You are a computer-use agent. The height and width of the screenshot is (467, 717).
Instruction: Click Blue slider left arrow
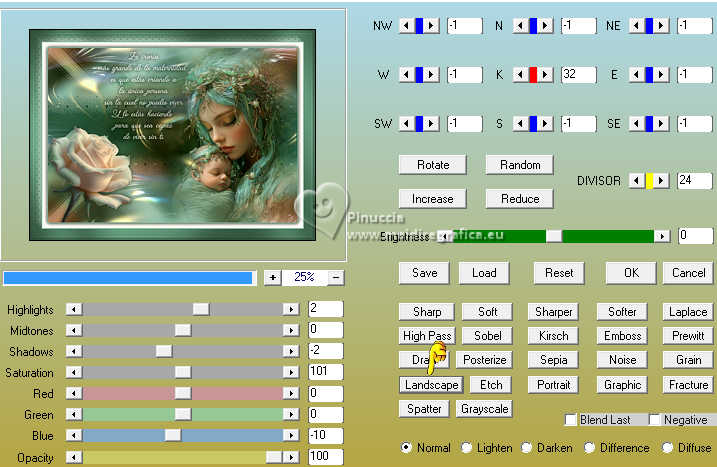click(74, 435)
